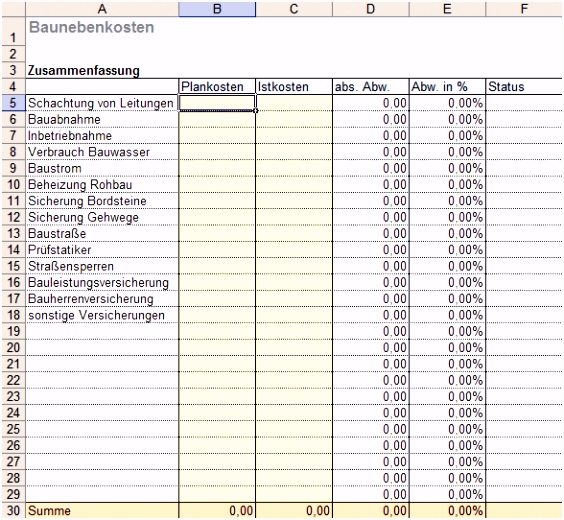Click the Plankosten header cell
Image resolution: width=564 pixels, height=520 pixels.
click(217, 87)
